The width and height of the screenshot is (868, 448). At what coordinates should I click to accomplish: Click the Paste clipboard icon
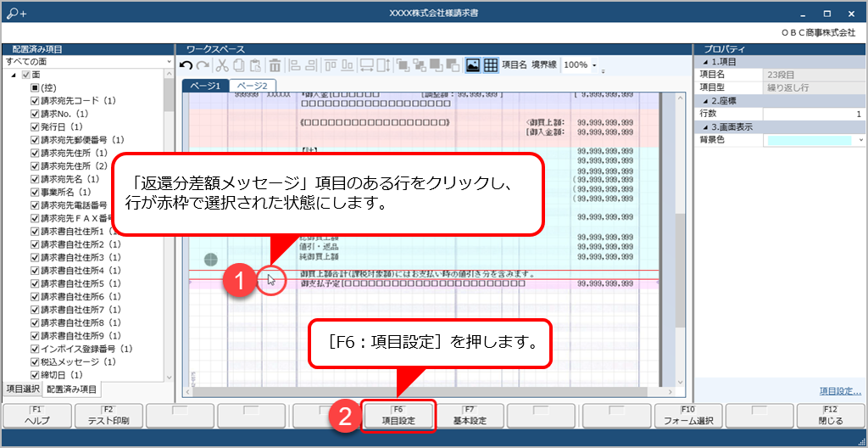tap(255, 65)
